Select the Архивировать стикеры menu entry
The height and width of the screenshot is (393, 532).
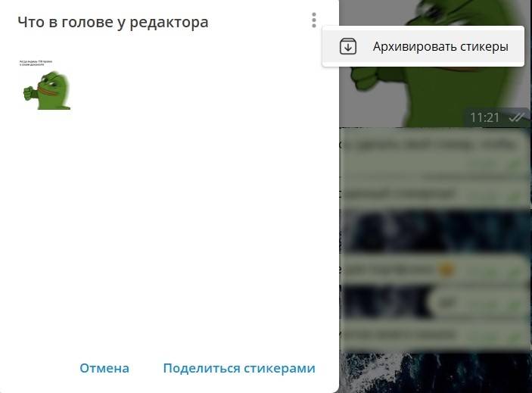[x=440, y=47]
